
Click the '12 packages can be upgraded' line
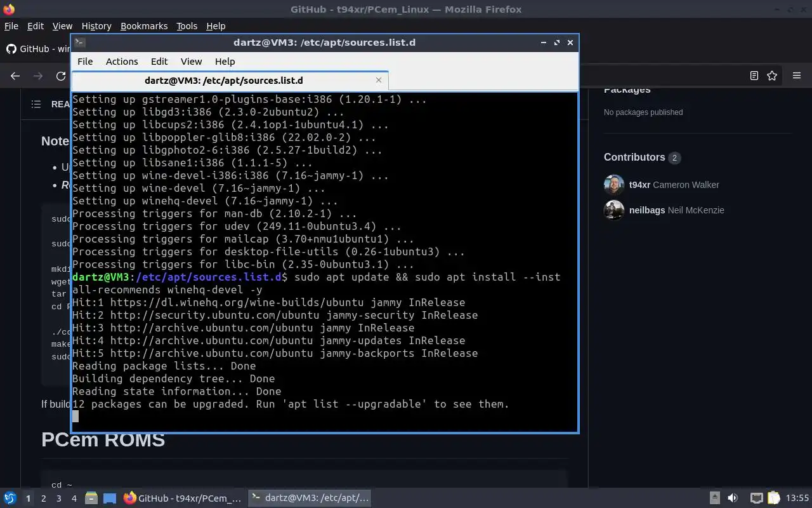[x=291, y=404]
